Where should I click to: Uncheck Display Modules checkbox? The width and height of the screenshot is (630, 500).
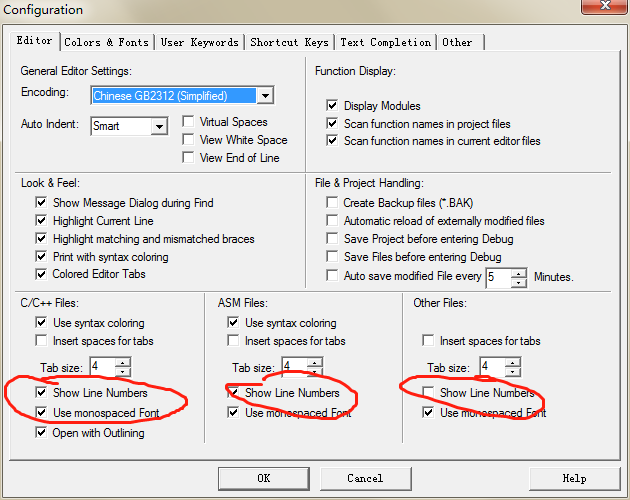(x=332, y=105)
